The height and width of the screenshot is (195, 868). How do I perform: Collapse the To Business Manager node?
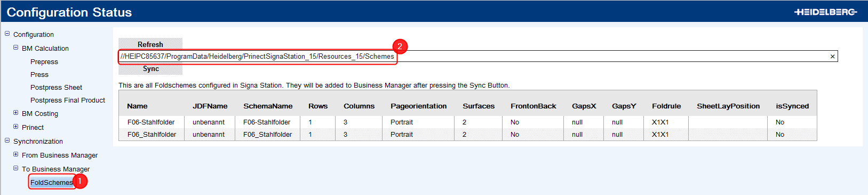point(15,168)
